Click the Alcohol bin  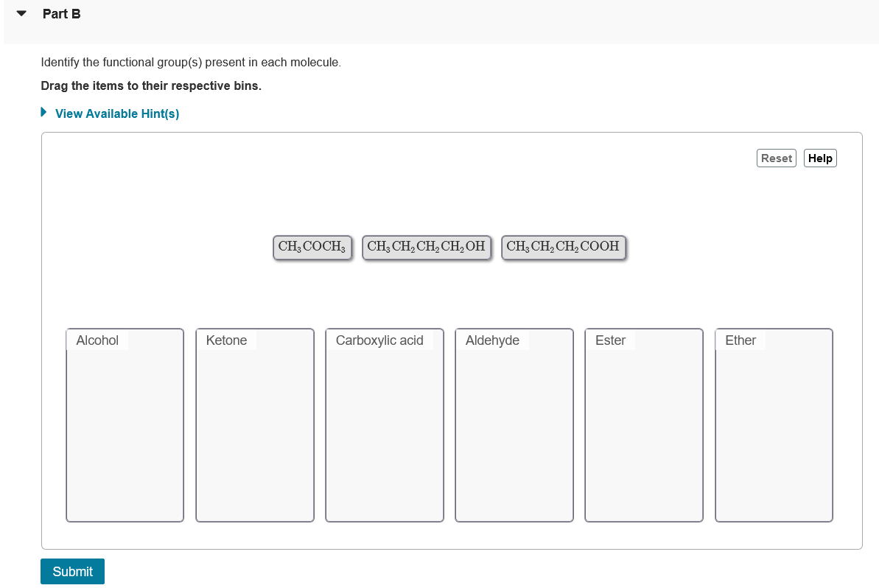125,425
